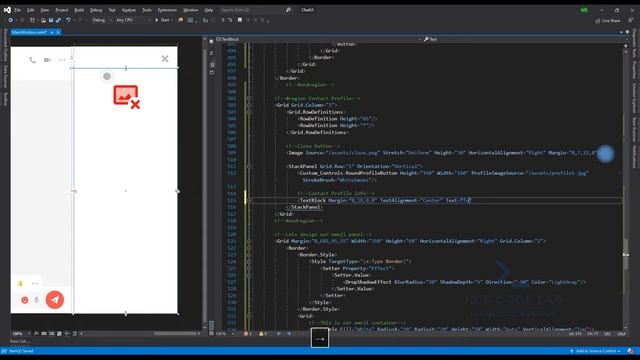
Task: Open the TextBlock element navigation dropdown
Action: coord(318,39)
